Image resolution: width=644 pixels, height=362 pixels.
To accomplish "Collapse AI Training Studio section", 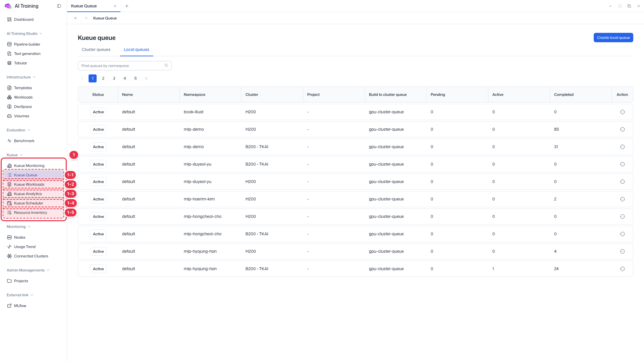I will click(x=24, y=34).
